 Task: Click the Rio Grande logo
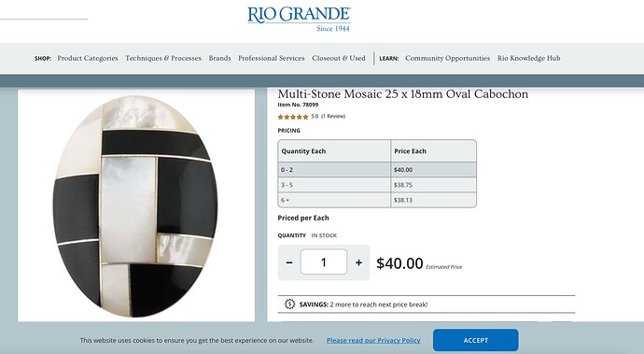click(x=299, y=19)
